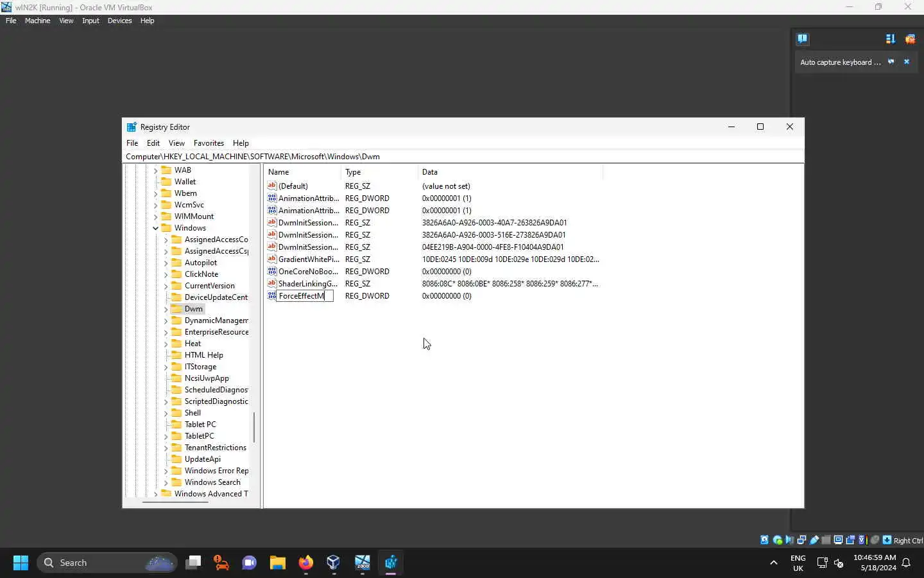Viewport: 924px width, 578px height.
Task: Click VirtualBox recording indicator icon
Action: (850, 540)
